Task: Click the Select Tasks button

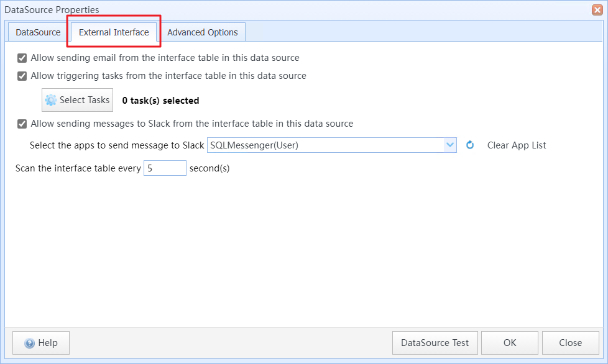Action: (78, 100)
